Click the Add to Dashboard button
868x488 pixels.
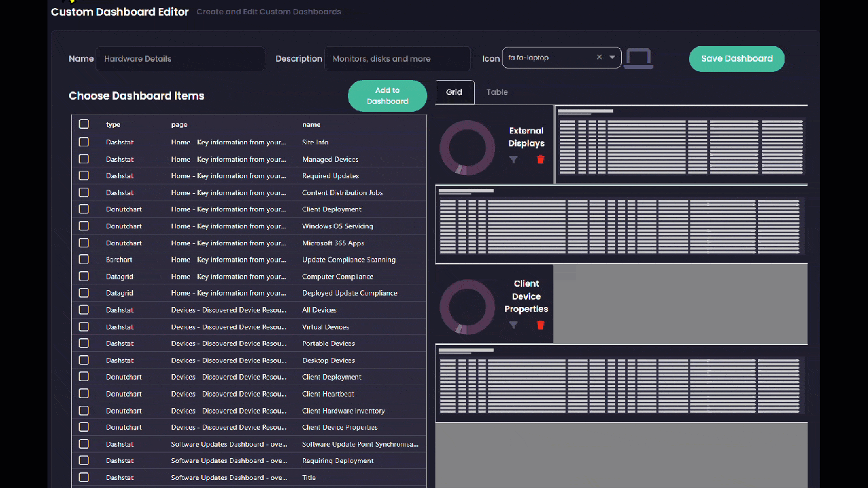click(x=387, y=96)
